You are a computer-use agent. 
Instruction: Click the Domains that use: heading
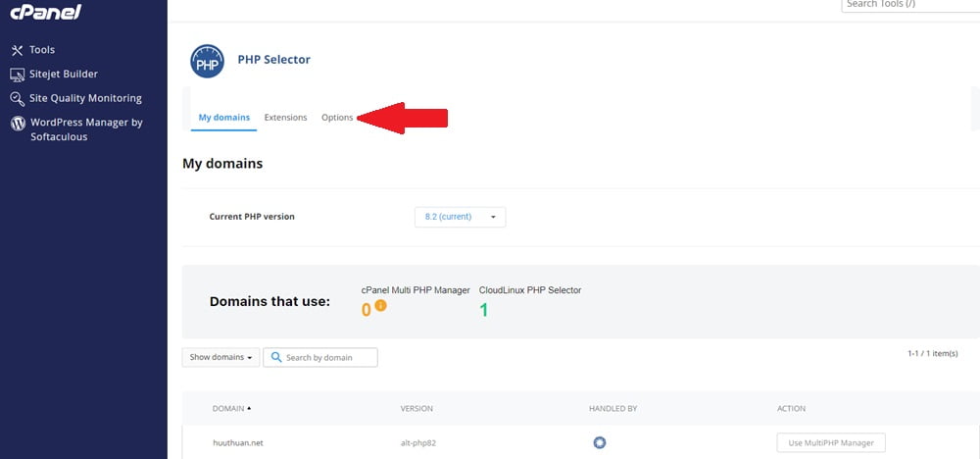270,301
